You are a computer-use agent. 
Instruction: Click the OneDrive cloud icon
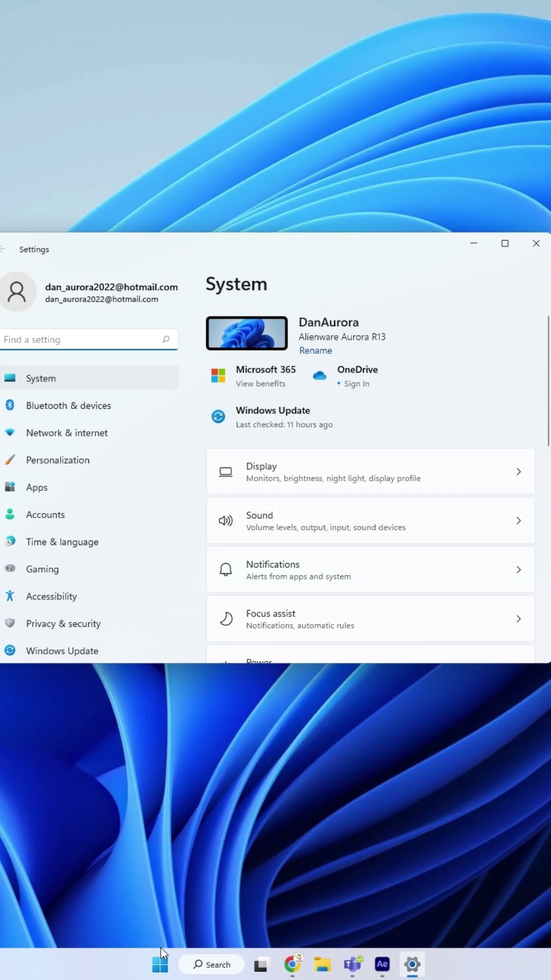point(319,376)
